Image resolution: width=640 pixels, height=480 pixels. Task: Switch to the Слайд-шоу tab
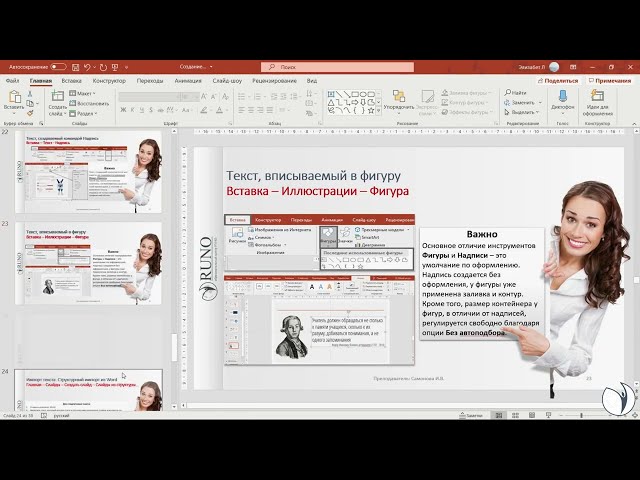227,81
